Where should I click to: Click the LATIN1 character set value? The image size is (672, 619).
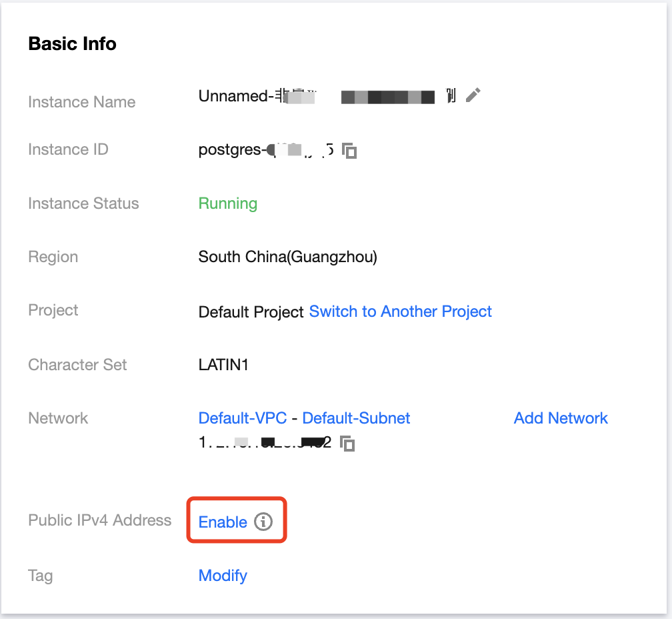point(223,365)
